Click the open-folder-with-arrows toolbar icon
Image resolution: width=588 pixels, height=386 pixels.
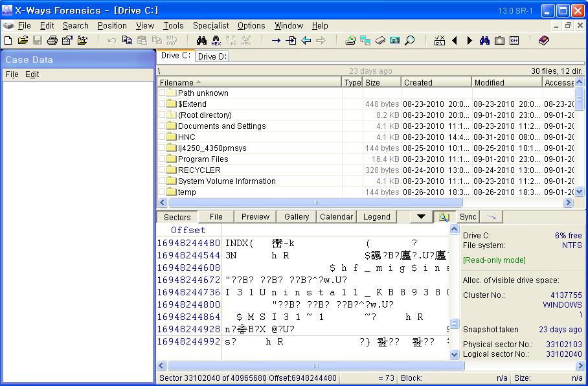coord(82,41)
